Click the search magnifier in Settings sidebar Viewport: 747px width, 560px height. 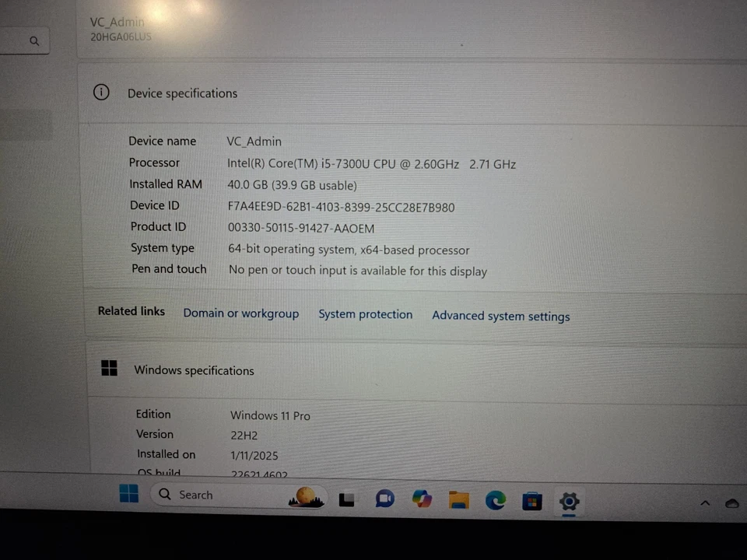click(x=34, y=41)
